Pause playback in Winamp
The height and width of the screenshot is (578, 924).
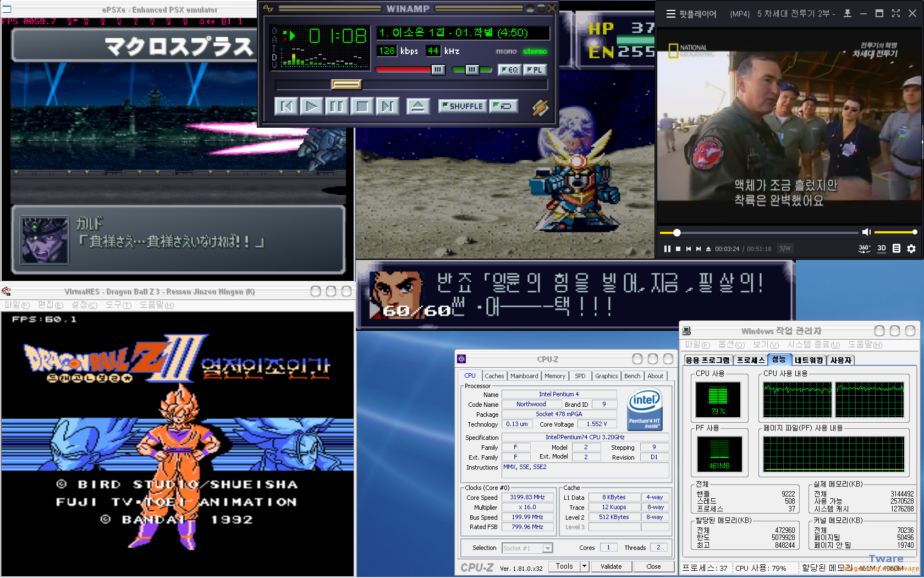(337, 106)
